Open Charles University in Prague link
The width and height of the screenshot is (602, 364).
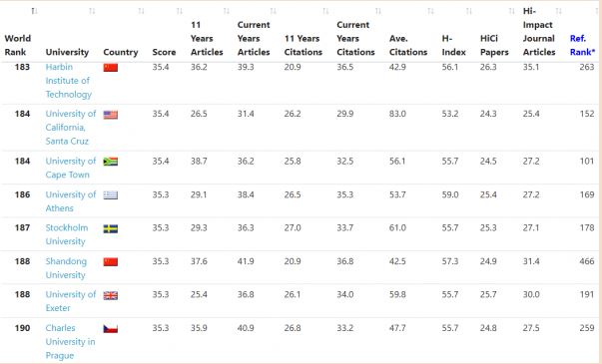pos(70,341)
